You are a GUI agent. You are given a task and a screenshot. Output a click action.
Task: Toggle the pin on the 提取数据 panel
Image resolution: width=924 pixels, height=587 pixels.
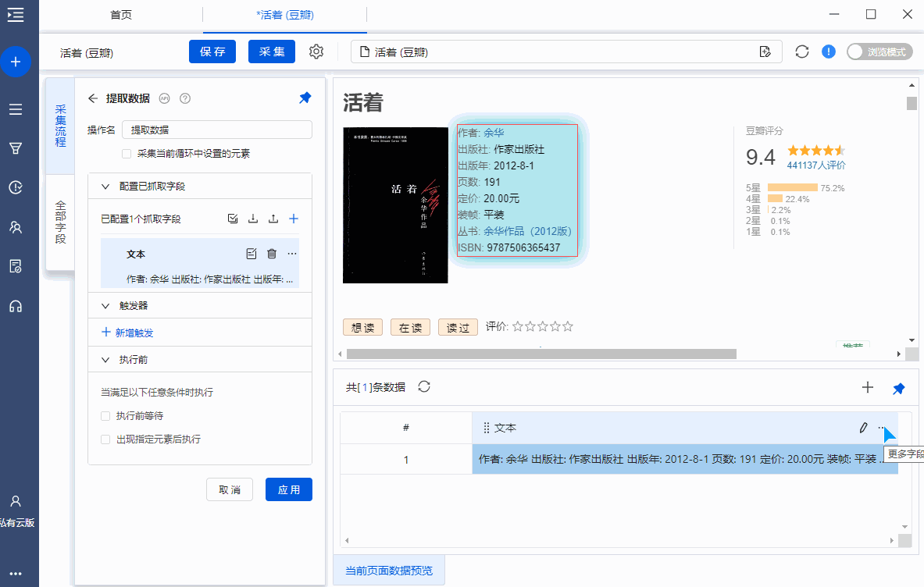(305, 98)
